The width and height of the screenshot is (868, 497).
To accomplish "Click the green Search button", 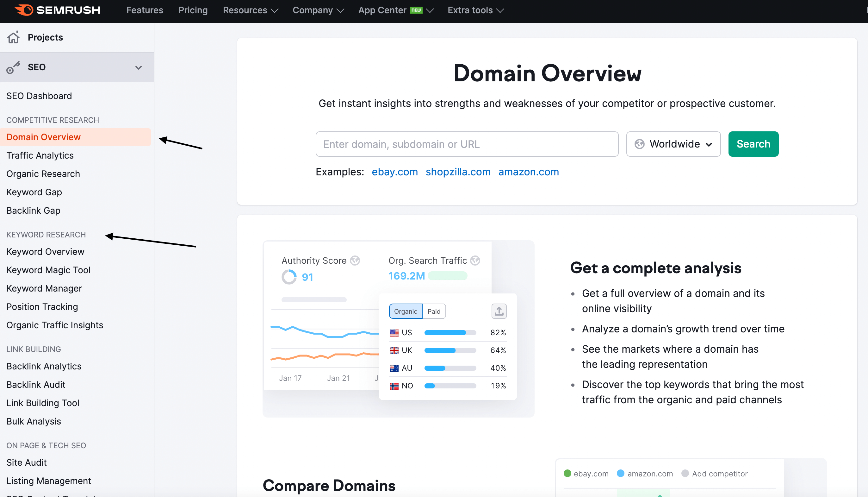I will [753, 144].
